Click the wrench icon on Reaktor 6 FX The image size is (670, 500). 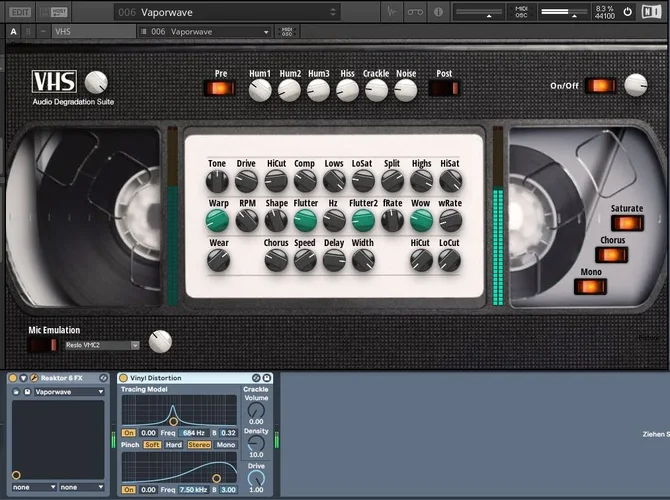(x=34, y=378)
